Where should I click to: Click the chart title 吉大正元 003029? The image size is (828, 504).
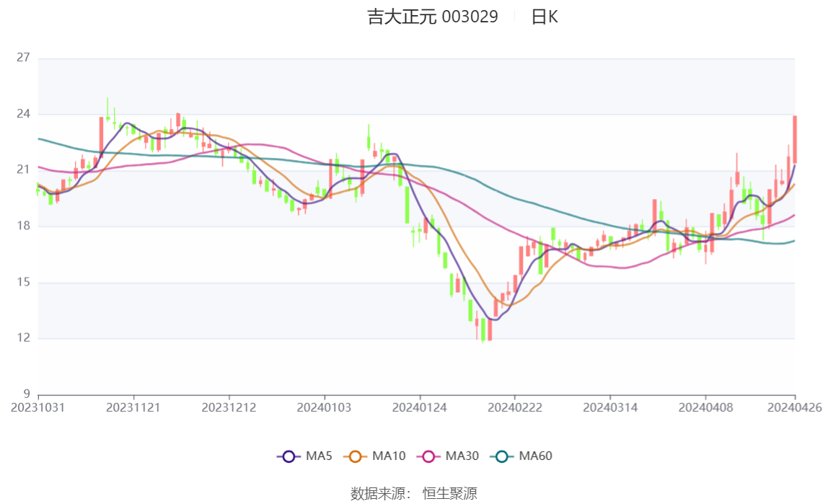[x=433, y=17]
